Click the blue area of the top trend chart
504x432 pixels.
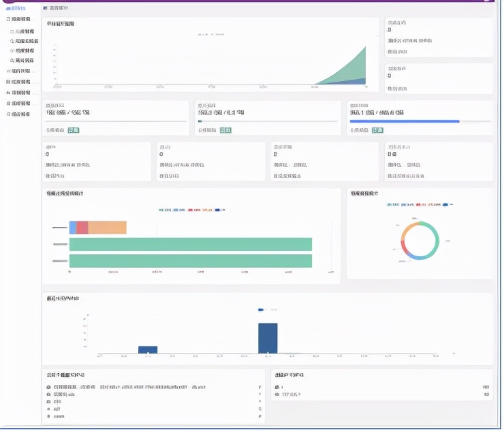tap(357, 82)
